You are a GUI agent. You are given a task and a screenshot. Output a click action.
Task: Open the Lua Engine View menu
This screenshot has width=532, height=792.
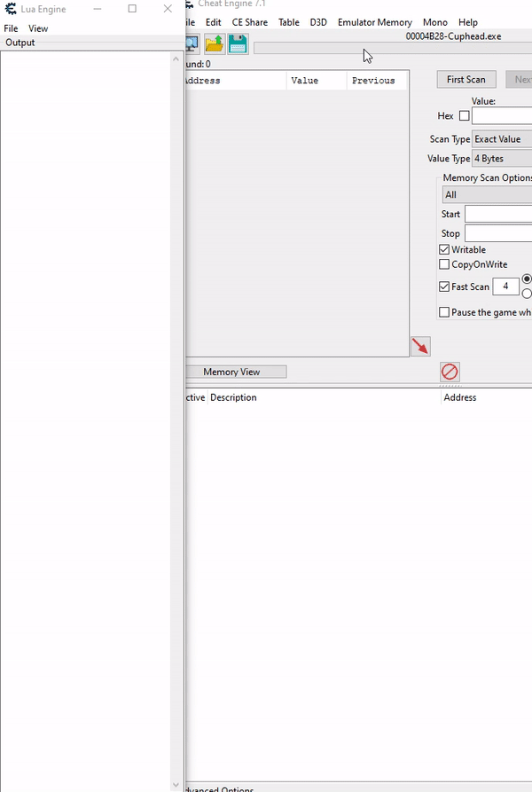tap(38, 28)
